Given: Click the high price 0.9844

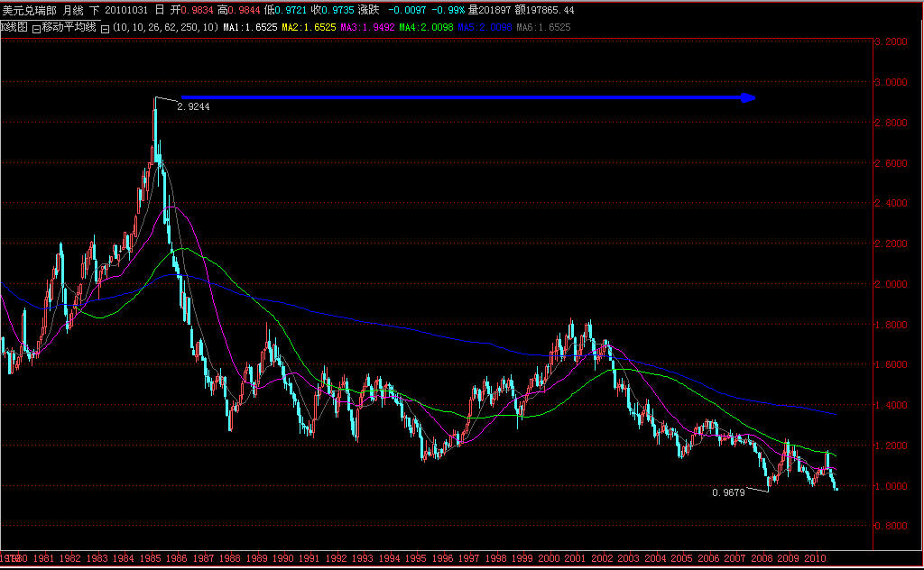Looking at the screenshot, I should point(244,10).
